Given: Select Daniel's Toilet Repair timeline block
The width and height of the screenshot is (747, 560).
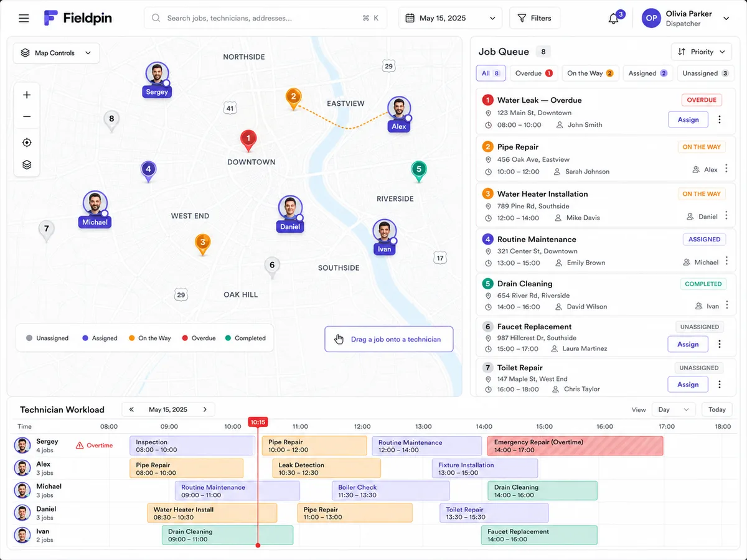Looking at the screenshot, I should 494,513.
